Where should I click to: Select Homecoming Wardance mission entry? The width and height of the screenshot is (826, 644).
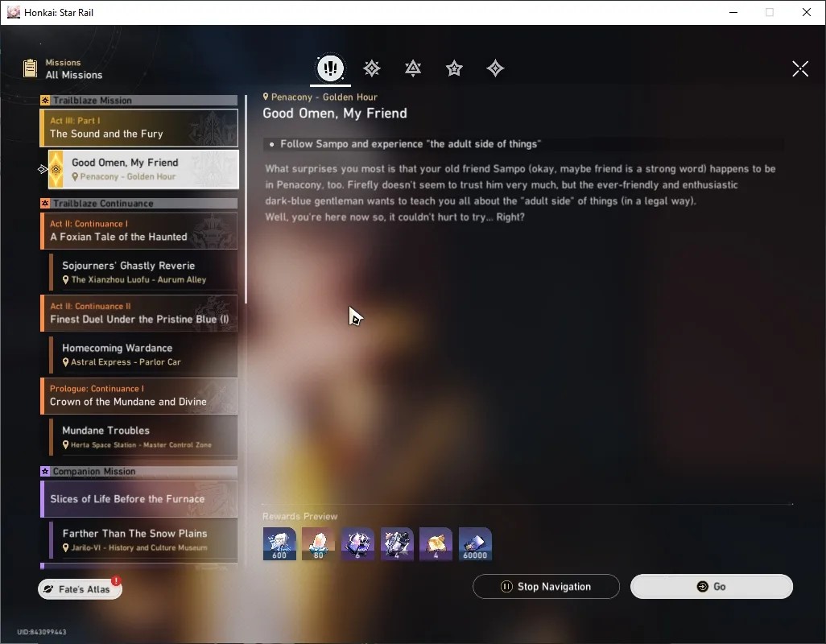143,354
